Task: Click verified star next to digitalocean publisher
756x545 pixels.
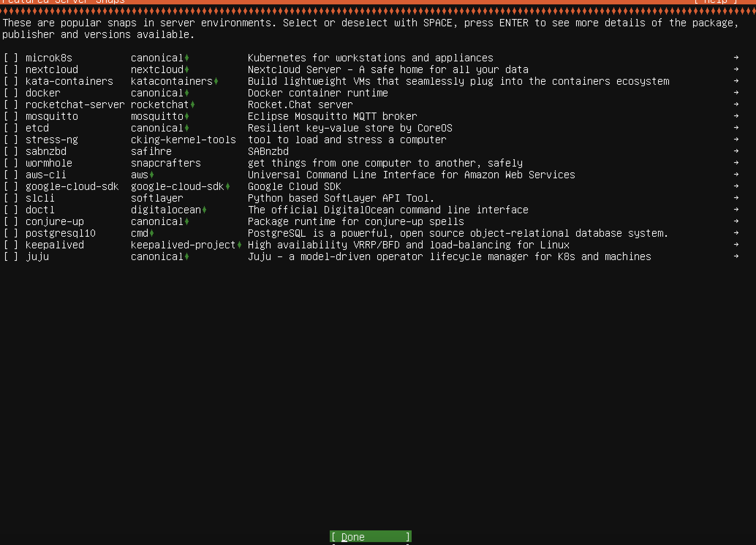Action: (204, 210)
